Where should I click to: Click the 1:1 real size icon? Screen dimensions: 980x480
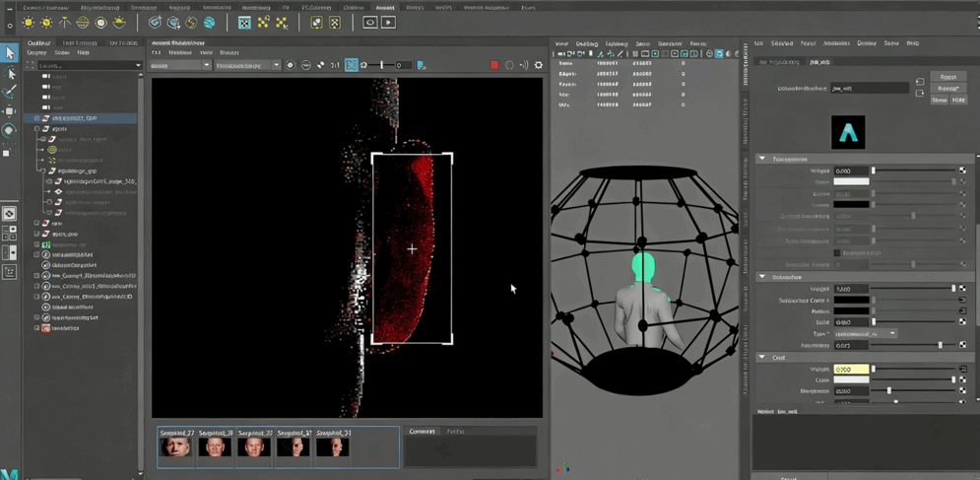pos(335,65)
